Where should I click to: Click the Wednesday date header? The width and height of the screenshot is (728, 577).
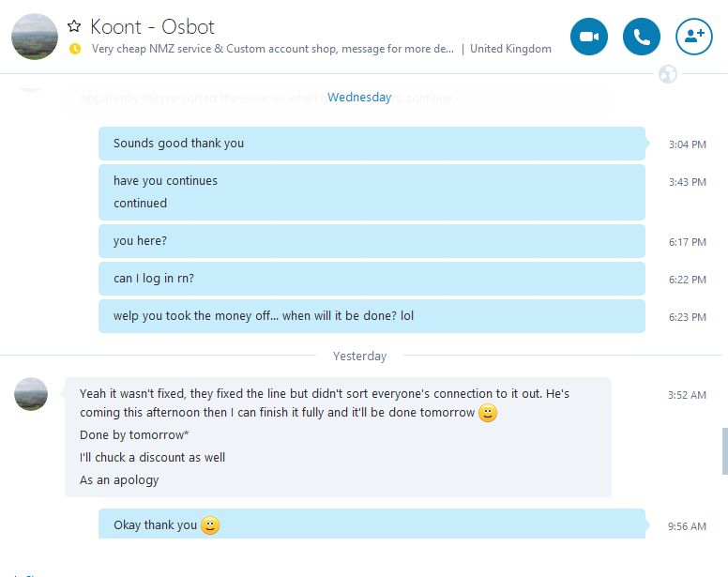coord(359,98)
